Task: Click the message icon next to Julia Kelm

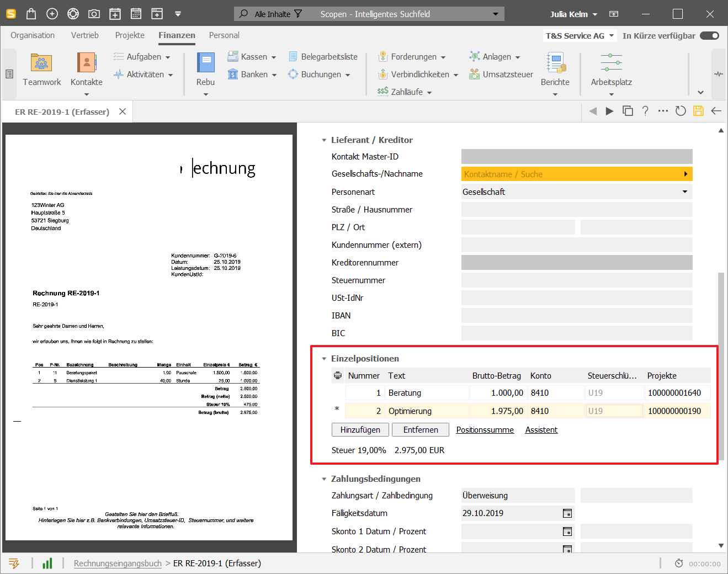Action: coord(614,14)
